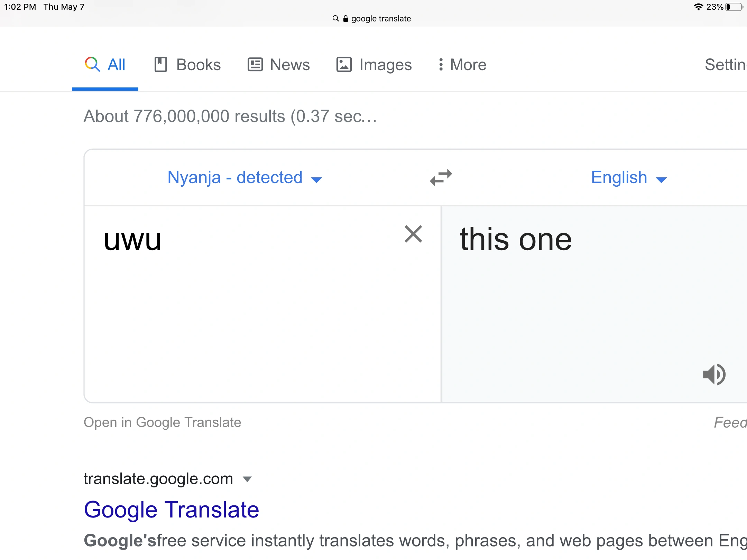The width and height of the screenshot is (747, 560).
Task: Open the search Settings link
Action: [x=725, y=65]
